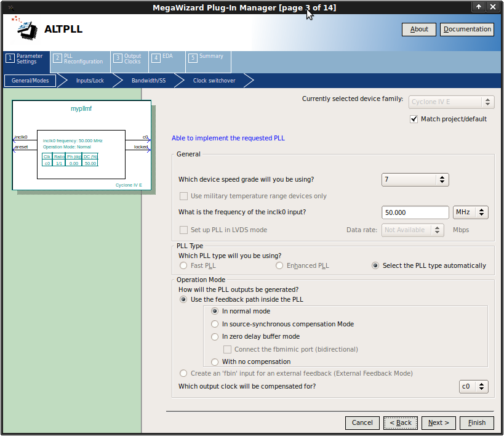Open the device speed grade dropdown

tap(415, 180)
